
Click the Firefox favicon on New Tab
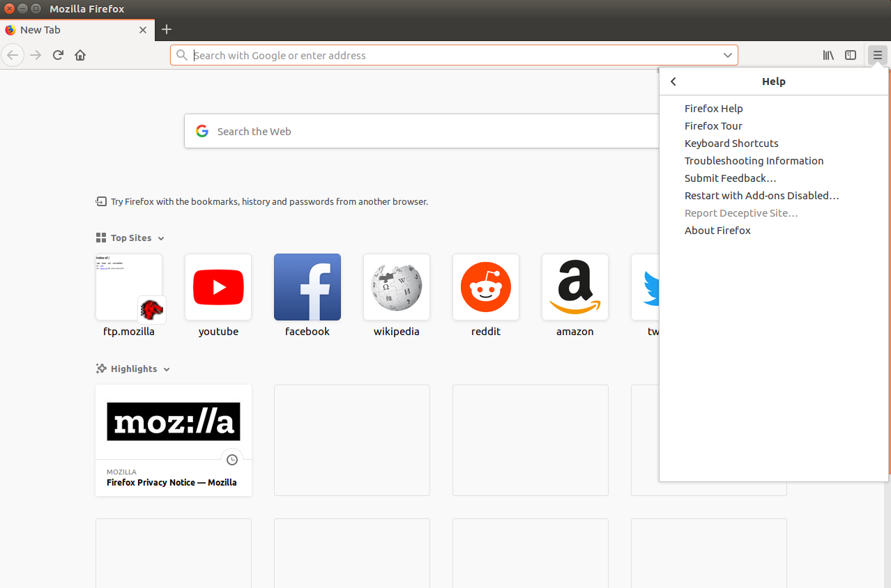tap(10, 30)
